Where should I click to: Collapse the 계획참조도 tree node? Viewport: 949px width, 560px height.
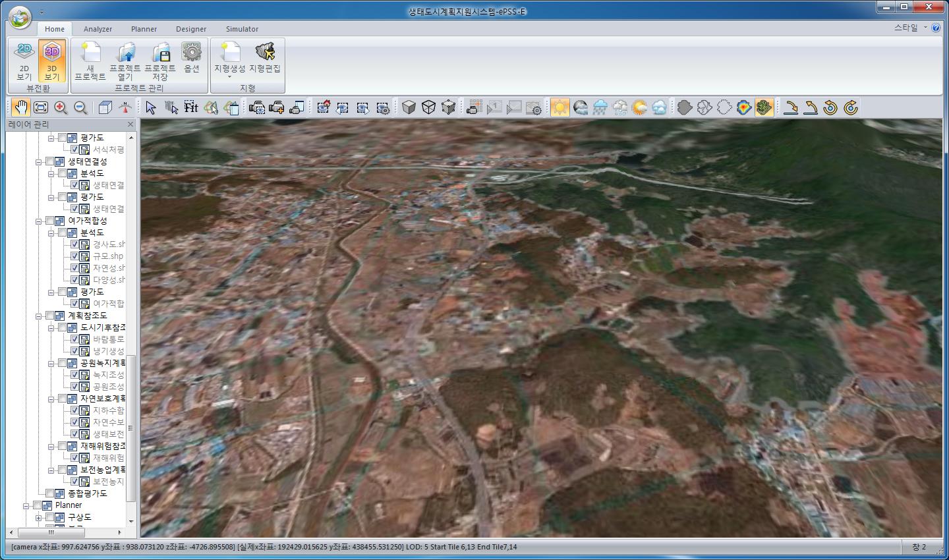coord(38,316)
